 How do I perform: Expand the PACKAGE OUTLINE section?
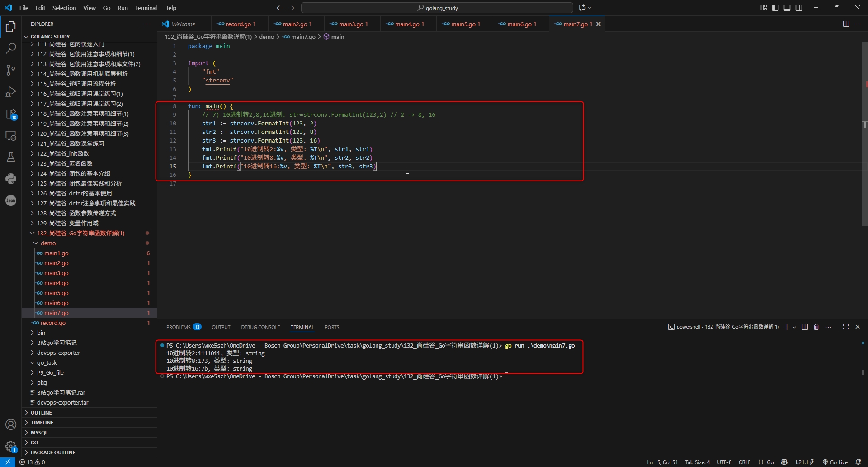(x=89, y=453)
